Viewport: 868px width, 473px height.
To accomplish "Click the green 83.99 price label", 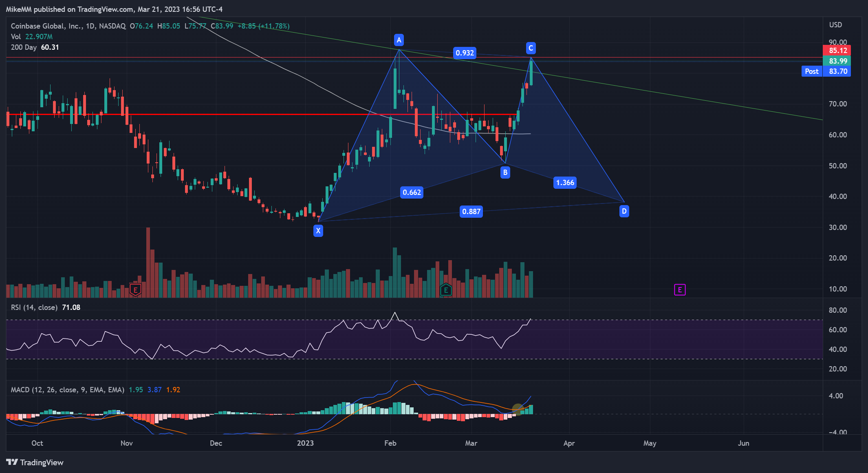I will 837,61.
